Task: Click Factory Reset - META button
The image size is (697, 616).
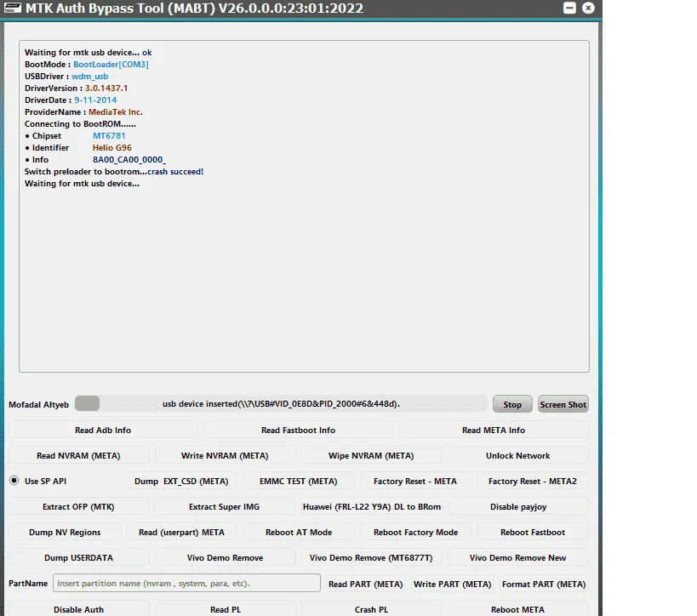Action: [x=415, y=481]
